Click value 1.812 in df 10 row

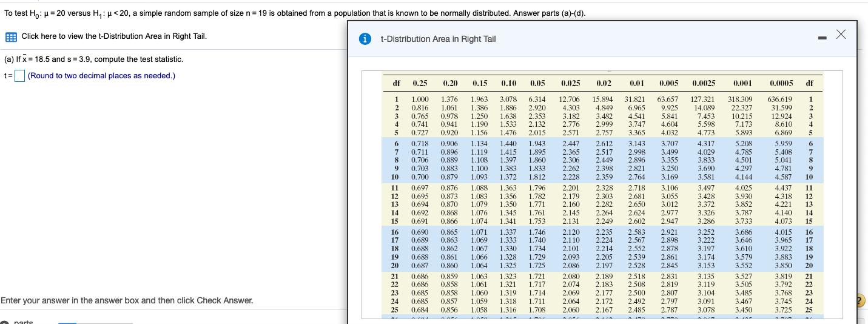point(537,177)
